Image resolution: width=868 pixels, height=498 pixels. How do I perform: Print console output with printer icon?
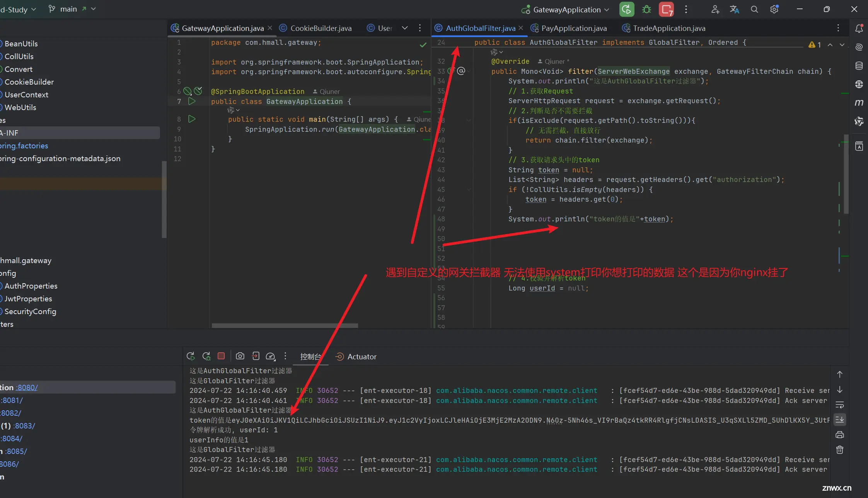point(840,435)
